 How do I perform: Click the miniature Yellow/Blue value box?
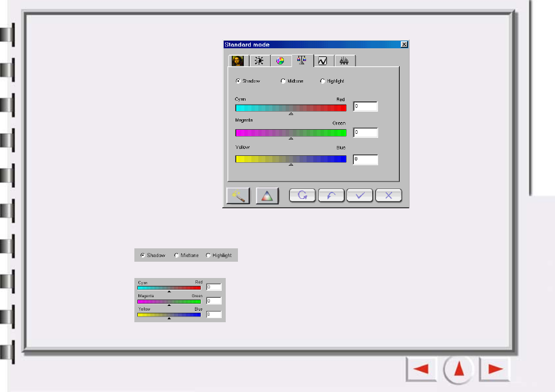click(x=214, y=314)
